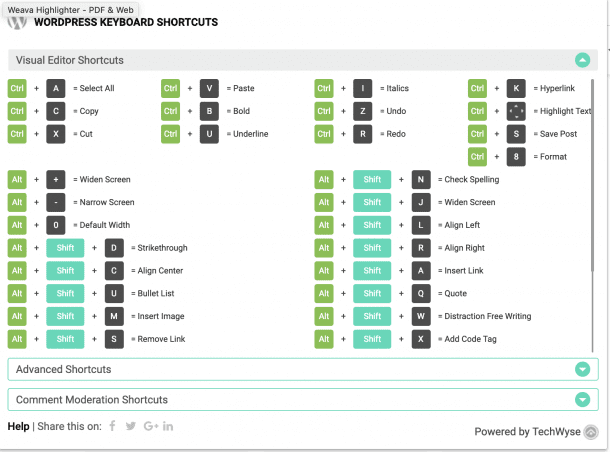Screen dimensions: 610x452
Task: Click the Alt key for Widen Screen
Action: 17,180
